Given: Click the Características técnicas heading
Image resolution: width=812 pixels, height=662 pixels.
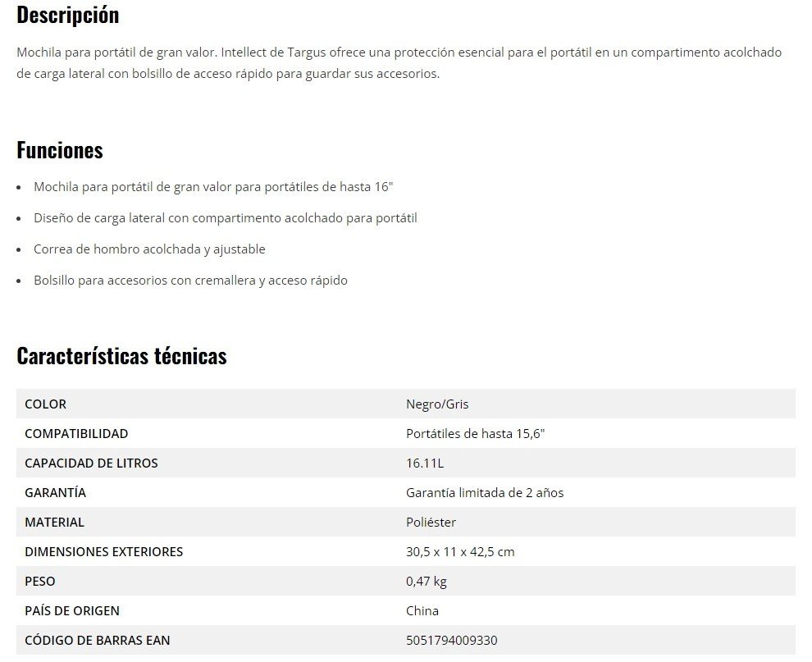Looking at the screenshot, I should (121, 356).
